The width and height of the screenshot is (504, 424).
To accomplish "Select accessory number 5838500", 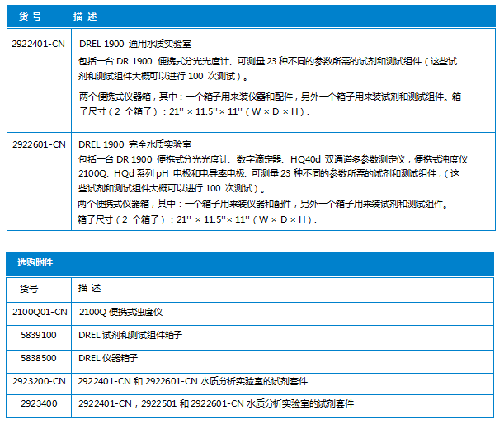I will click(x=38, y=358).
